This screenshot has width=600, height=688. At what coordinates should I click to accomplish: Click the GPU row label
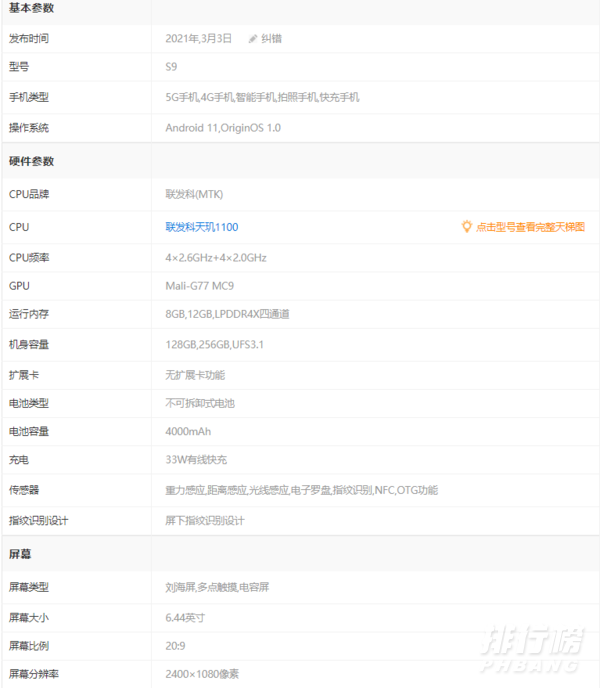point(19,286)
